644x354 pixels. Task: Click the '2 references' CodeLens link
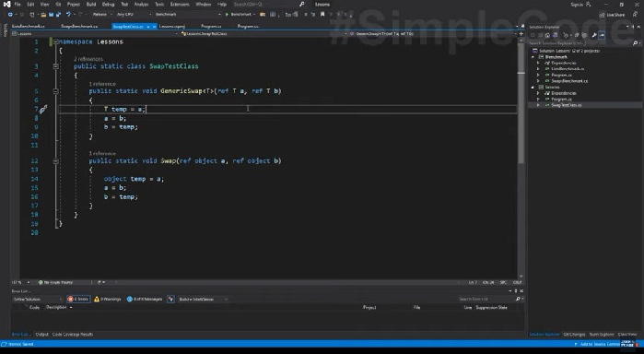coord(88,59)
